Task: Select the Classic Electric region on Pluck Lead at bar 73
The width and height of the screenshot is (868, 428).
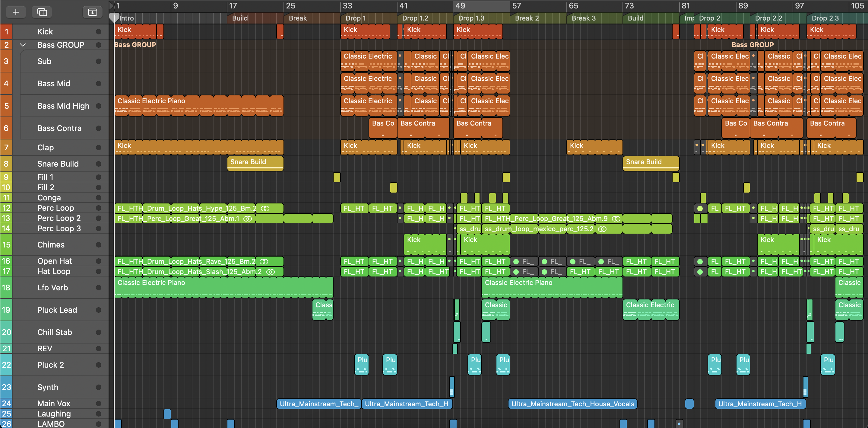Action: pyautogui.click(x=651, y=310)
